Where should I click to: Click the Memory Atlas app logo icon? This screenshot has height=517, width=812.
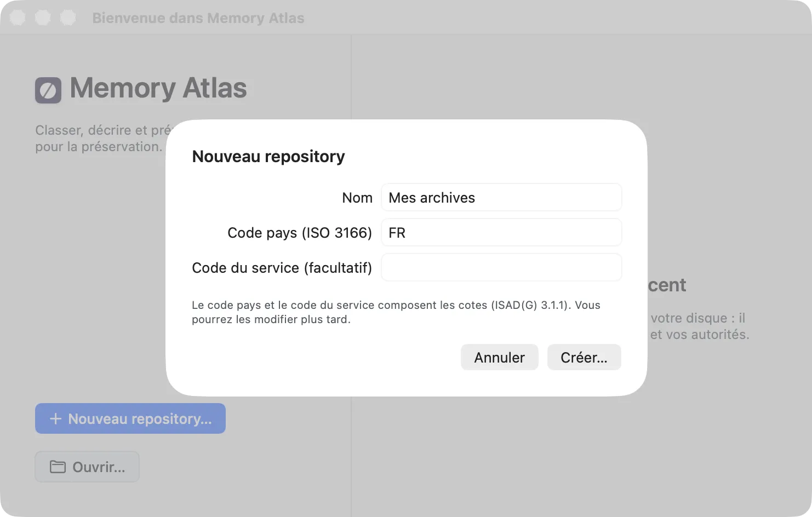(48, 90)
